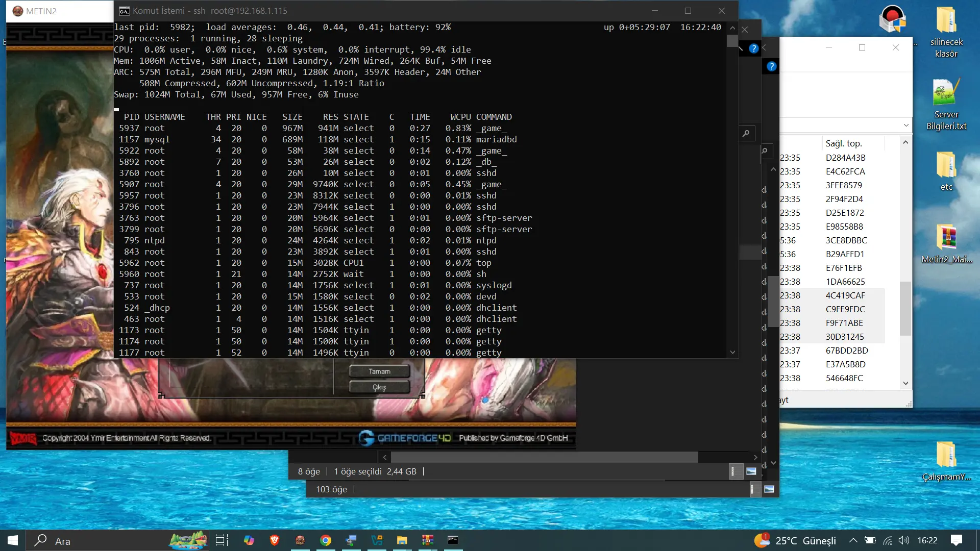This screenshot has width=980, height=551.
Task: Expand hidden system tray icons chevron
Action: 853,540
